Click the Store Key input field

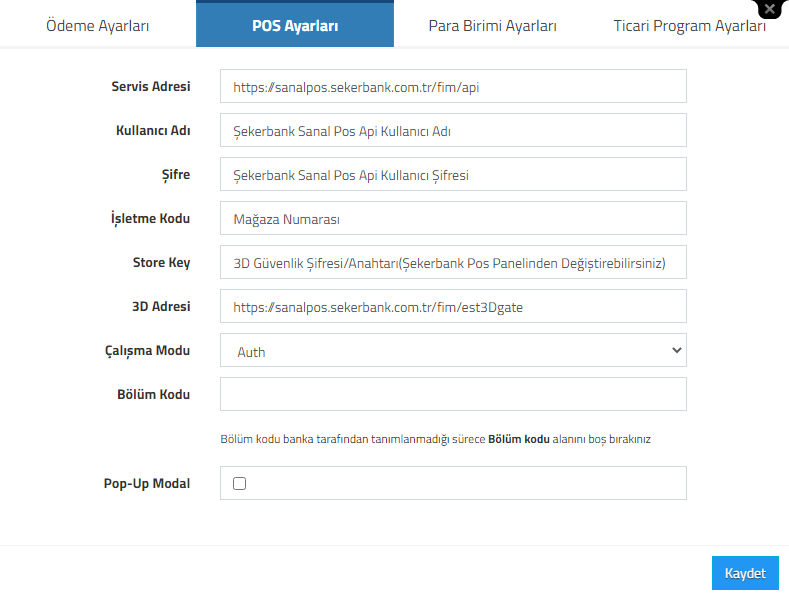(453, 262)
